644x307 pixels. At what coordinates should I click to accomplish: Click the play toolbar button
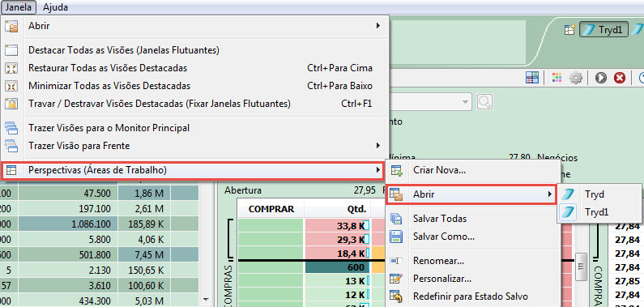coord(601,77)
